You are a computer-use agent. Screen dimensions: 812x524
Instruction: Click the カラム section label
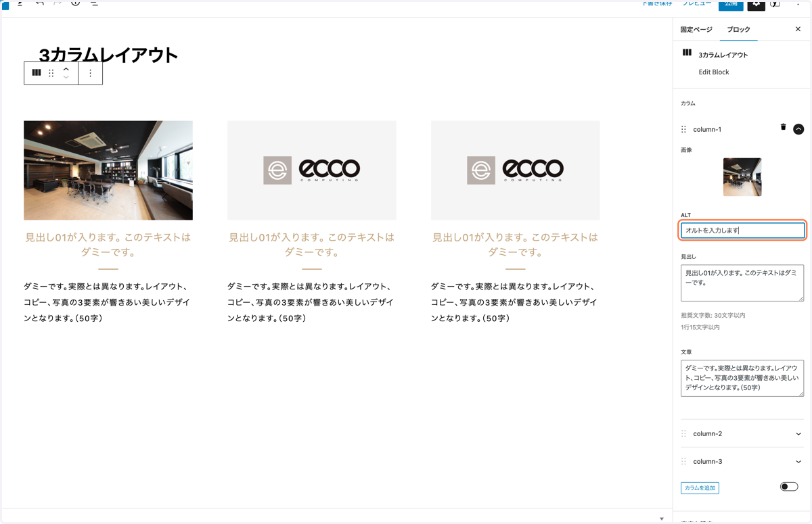pyautogui.click(x=688, y=103)
